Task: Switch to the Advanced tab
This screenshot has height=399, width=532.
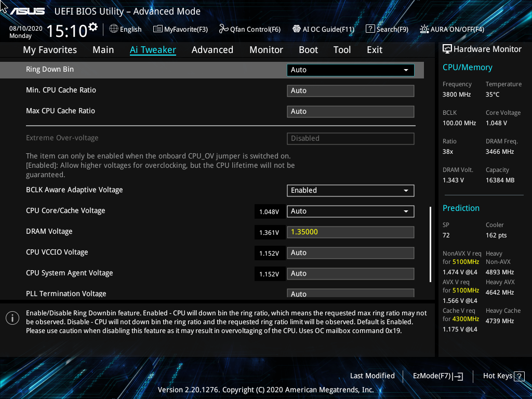Action: point(212,49)
